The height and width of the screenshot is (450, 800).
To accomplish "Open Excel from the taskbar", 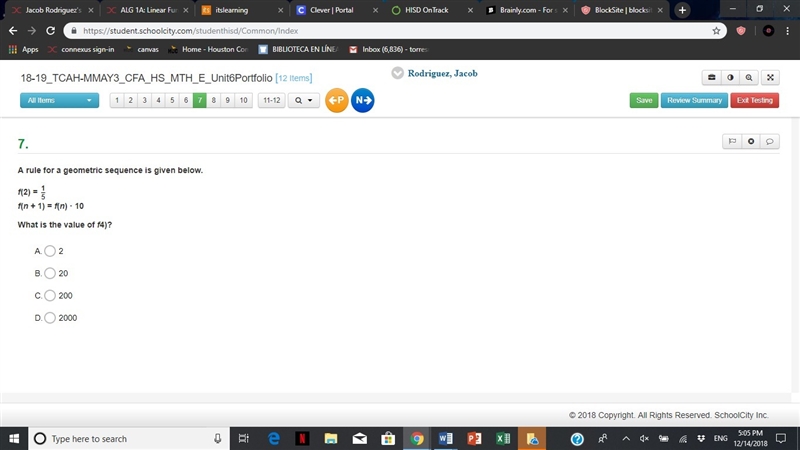I will click(503, 439).
